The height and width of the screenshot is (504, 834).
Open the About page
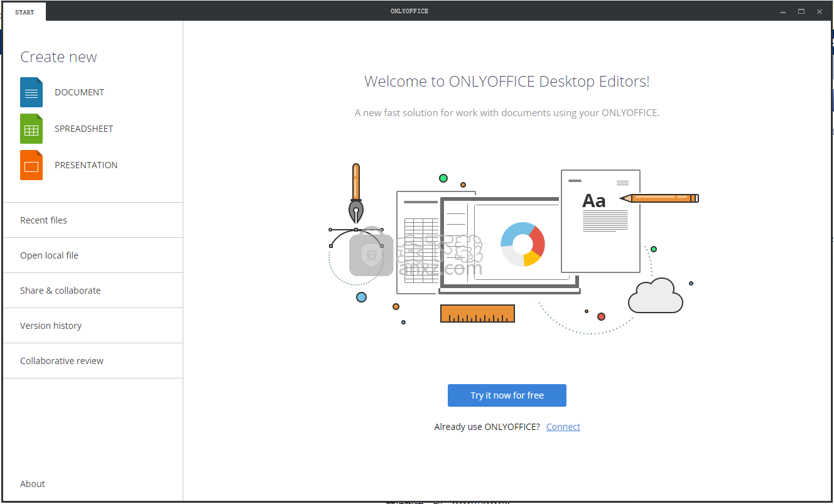(33, 484)
